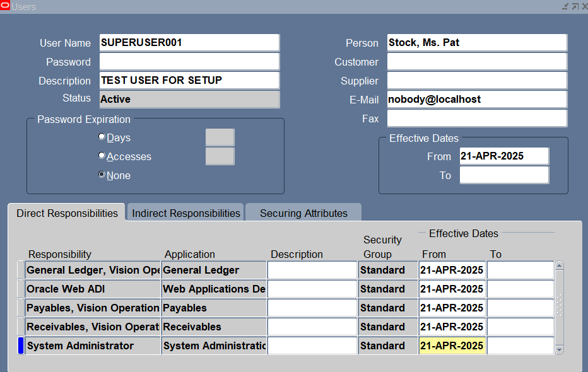This screenshot has height=372, width=588.
Task: Click the Oracle logo icon in title bar
Action: point(5,6)
